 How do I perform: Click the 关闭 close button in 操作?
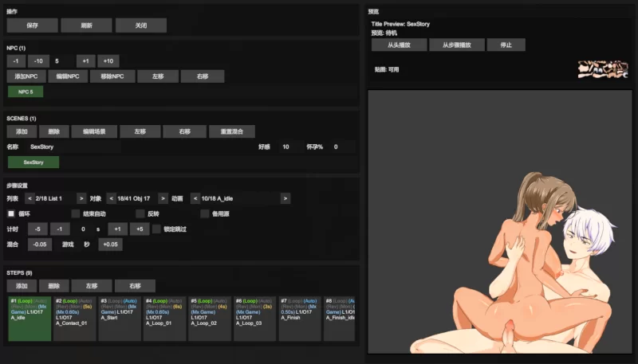coord(141,25)
